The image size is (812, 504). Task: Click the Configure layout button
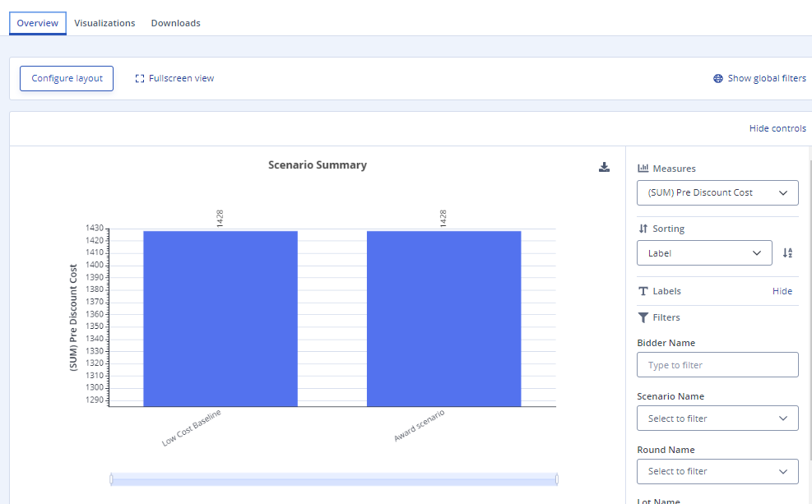[67, 79]
